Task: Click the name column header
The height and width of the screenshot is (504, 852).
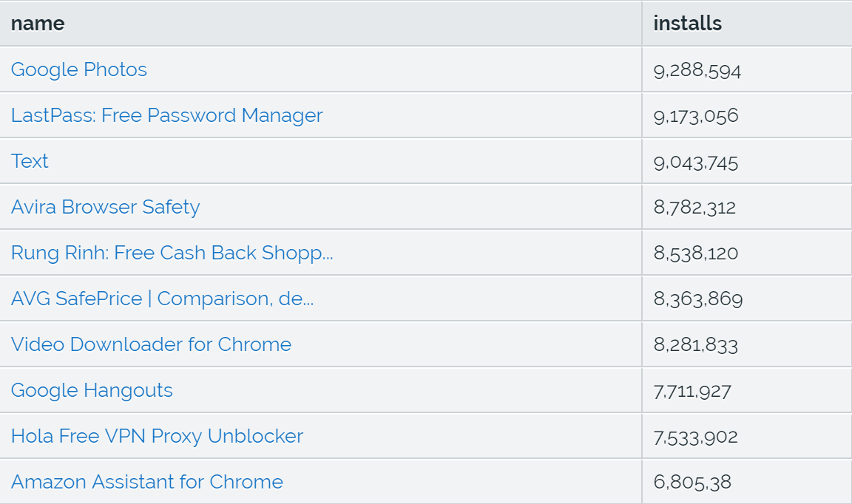Action: point(320,24)
